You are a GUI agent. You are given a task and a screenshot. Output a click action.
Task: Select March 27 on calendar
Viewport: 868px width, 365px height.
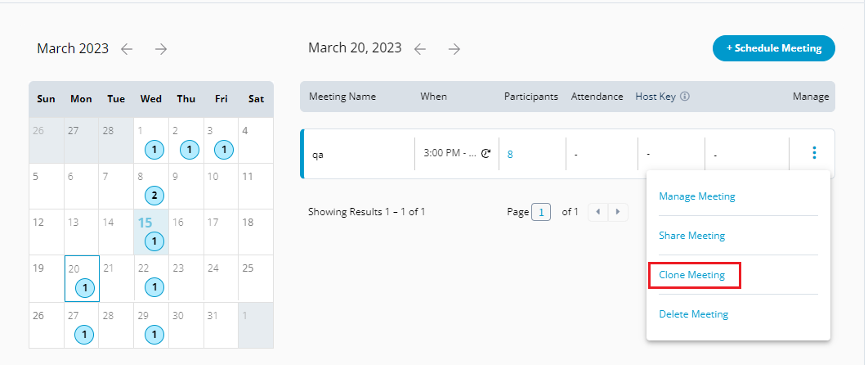click(x=82, y=326)
